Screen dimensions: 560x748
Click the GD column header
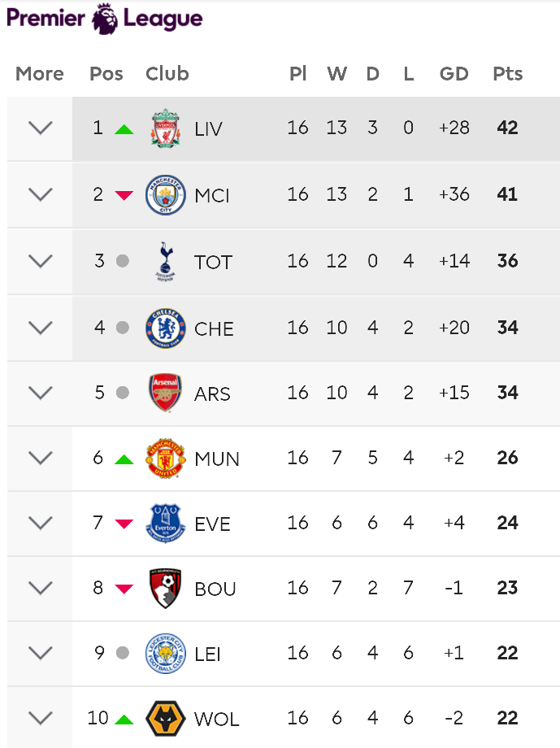[454, 74]
